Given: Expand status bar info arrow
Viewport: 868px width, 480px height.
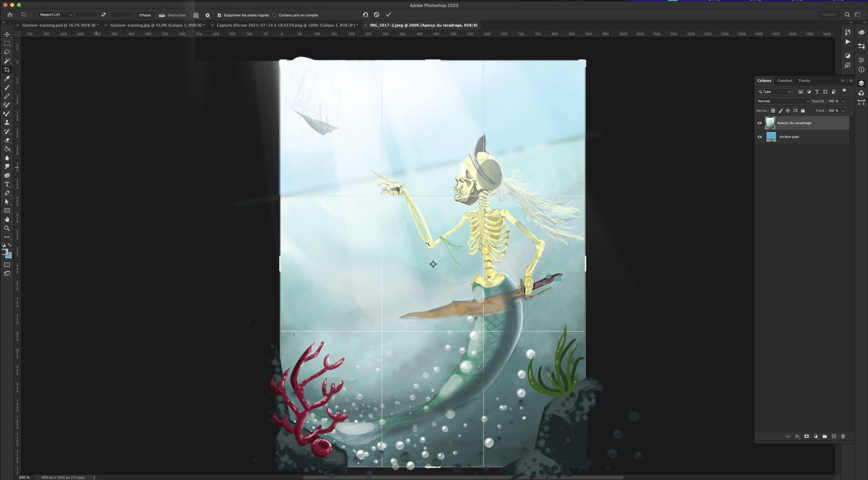Looking at the screenshot, I should tap(94, 477).
